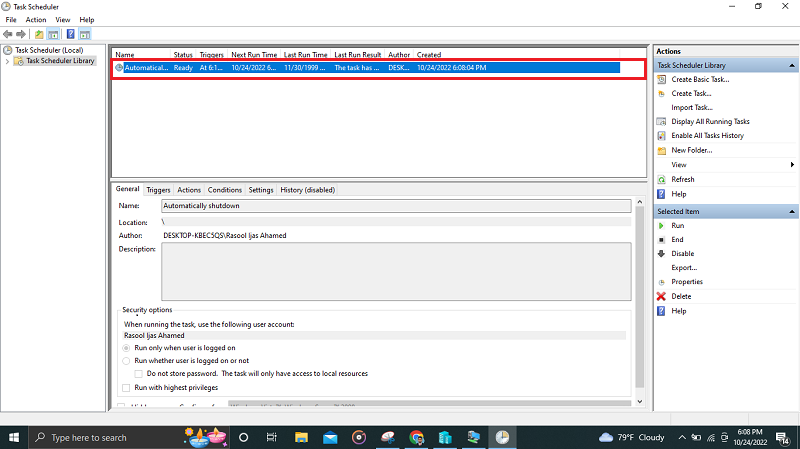Image resolution: width=800 pixels, height=449 pixels.
Task: Click the Forward arrow in toolbar
Action: [x=21, y=34]
